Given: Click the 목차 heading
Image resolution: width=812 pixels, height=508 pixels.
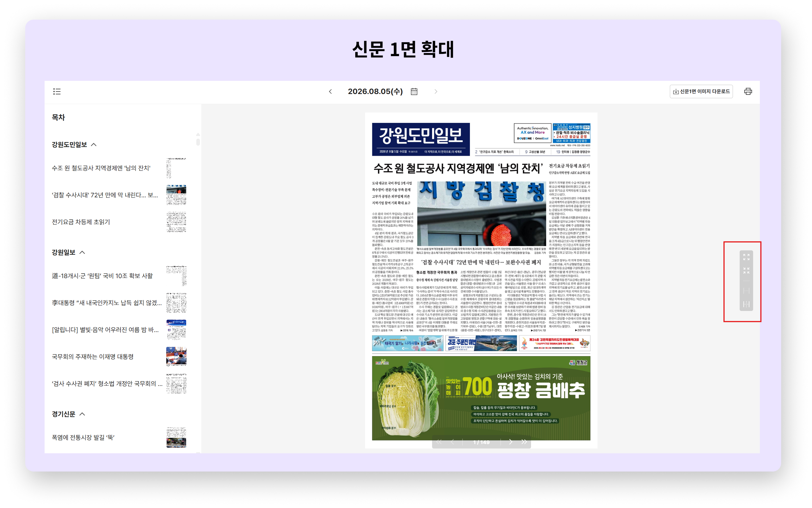Looking at the screenshot, I should (x=58, y=117).
